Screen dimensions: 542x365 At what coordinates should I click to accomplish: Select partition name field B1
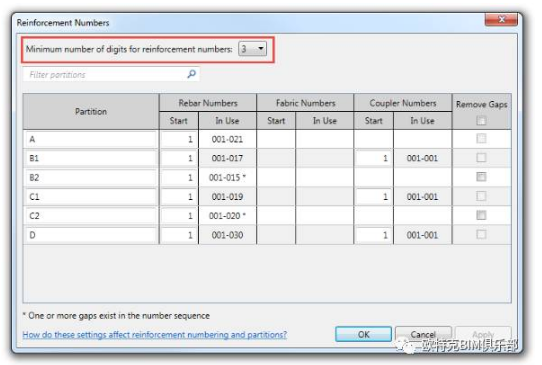coord(91,158)
